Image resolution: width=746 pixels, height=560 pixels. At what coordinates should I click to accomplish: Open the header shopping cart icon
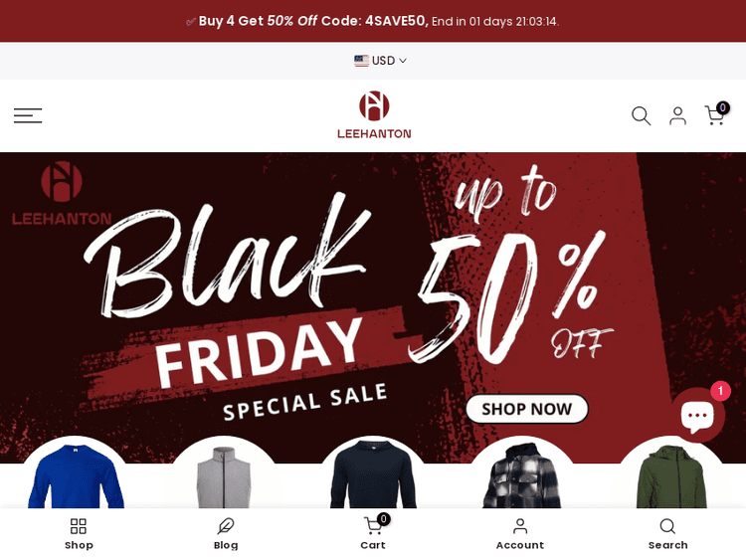[x=715, y=114]
